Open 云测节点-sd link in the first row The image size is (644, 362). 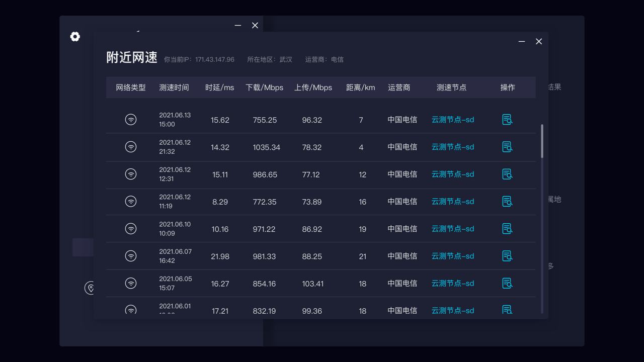(x=452, y=120)
